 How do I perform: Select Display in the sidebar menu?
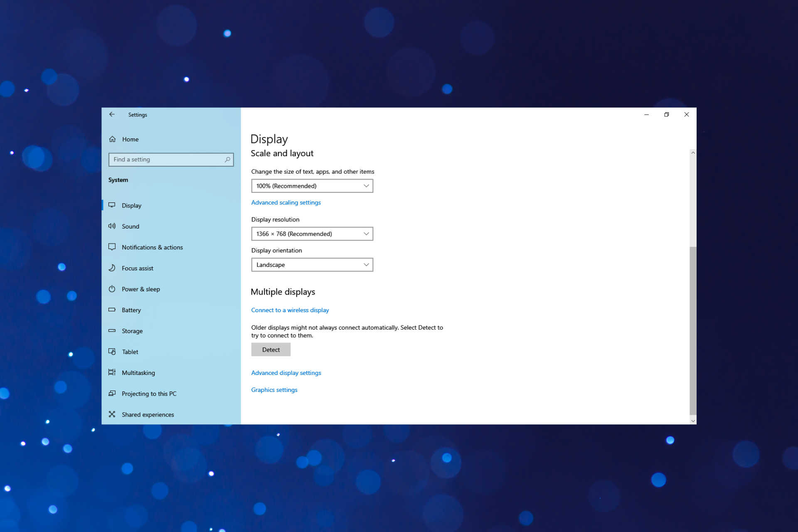[131, 205]
